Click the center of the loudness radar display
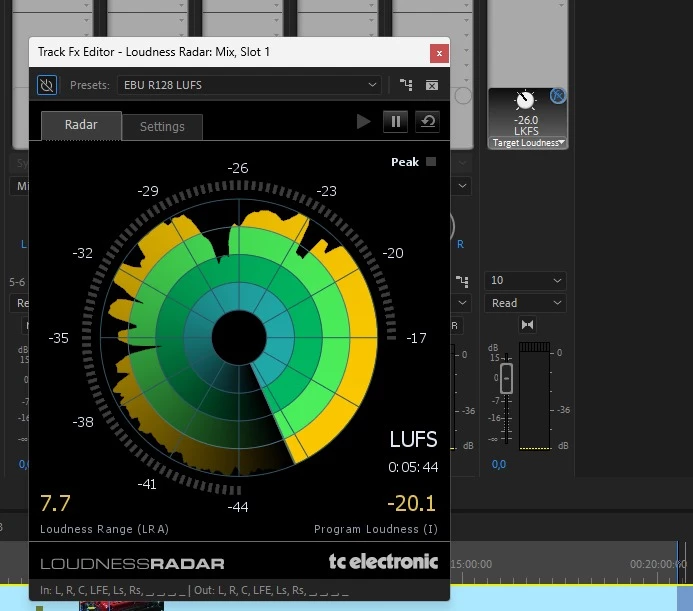 click(239, 338)
